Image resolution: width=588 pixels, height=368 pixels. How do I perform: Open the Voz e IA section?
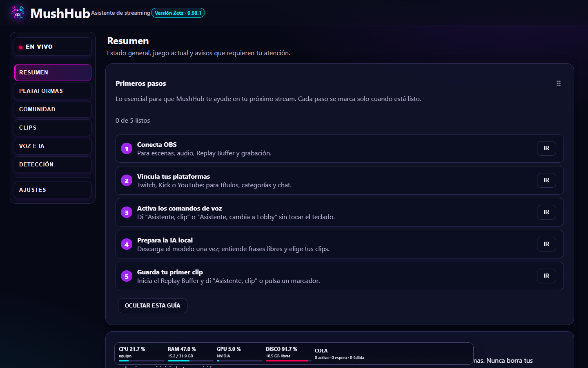click(x=53, y=146)
